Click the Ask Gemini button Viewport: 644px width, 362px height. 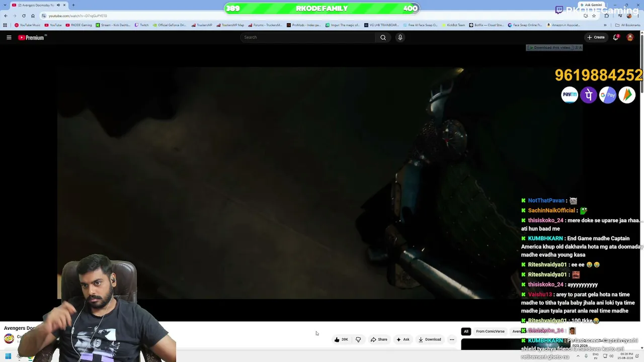tap(592, 5)
